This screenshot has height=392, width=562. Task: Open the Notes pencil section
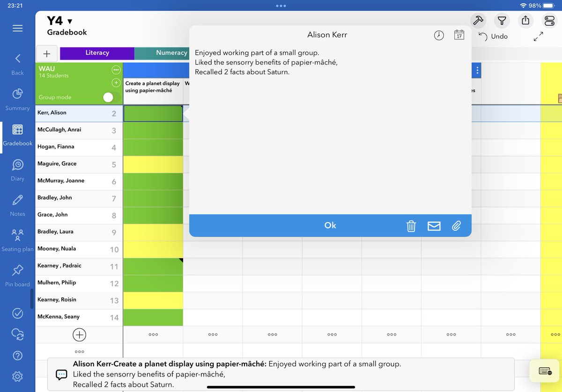tap(17, 206)
